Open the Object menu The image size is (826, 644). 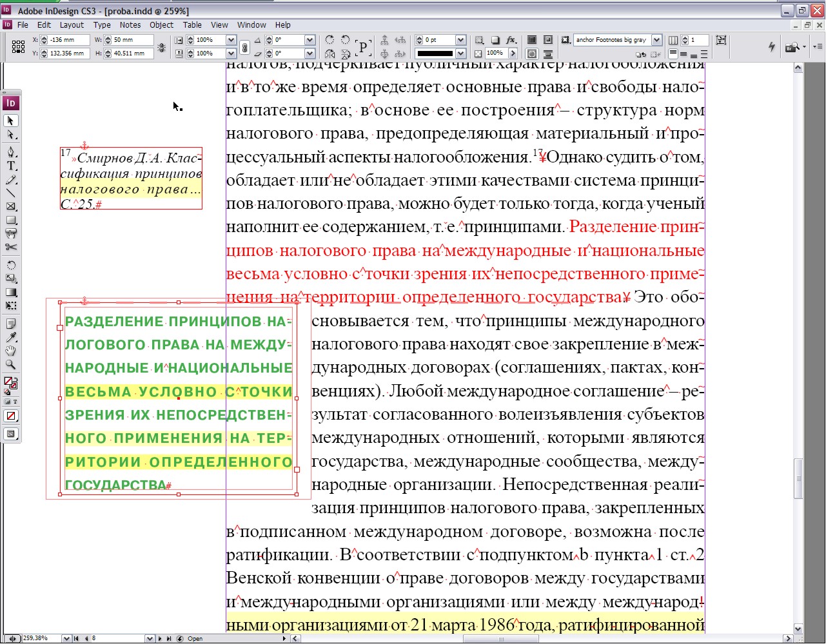point(161,25)
